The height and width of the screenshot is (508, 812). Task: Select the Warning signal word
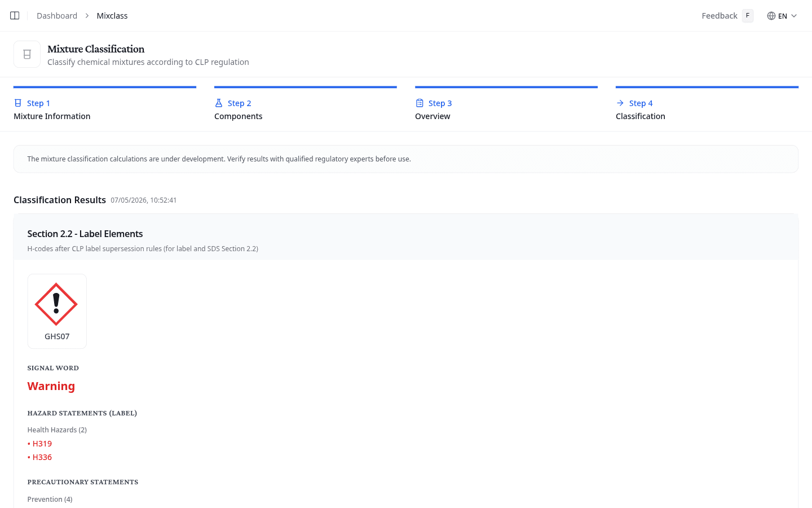tap(51, 386)
